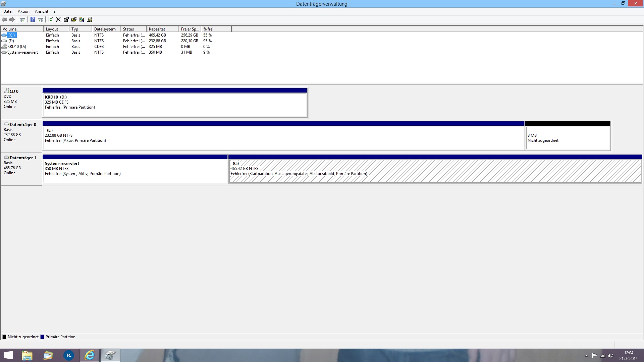The image size is (644, 362).
Task: Click the Datenträgerverwaltung title bar icon
Action: (3, 4)
